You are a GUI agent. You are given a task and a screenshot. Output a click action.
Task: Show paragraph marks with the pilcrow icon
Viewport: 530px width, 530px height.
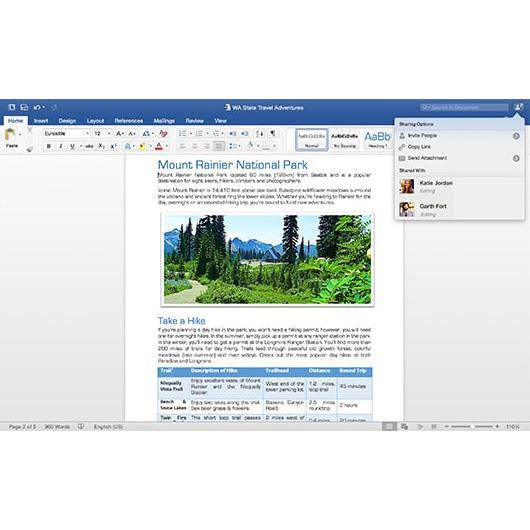[x=272, y=133]
